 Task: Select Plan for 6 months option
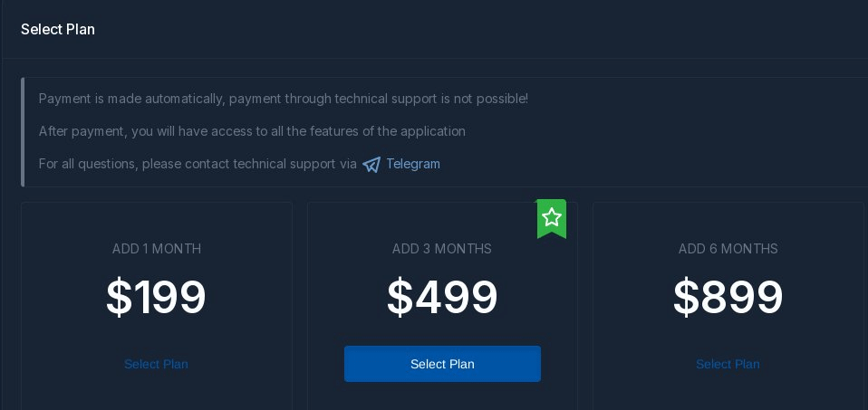tap(728, 364)
